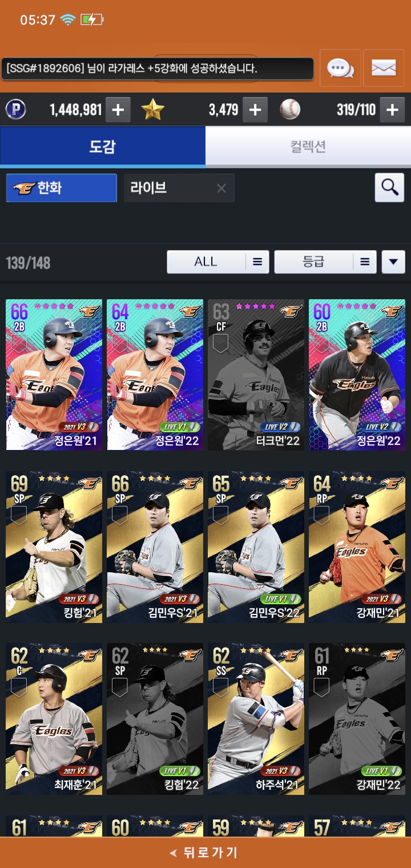Switch to the 컬렉션 tab
This screenshot has width=411, height=868.
[308, 147]
